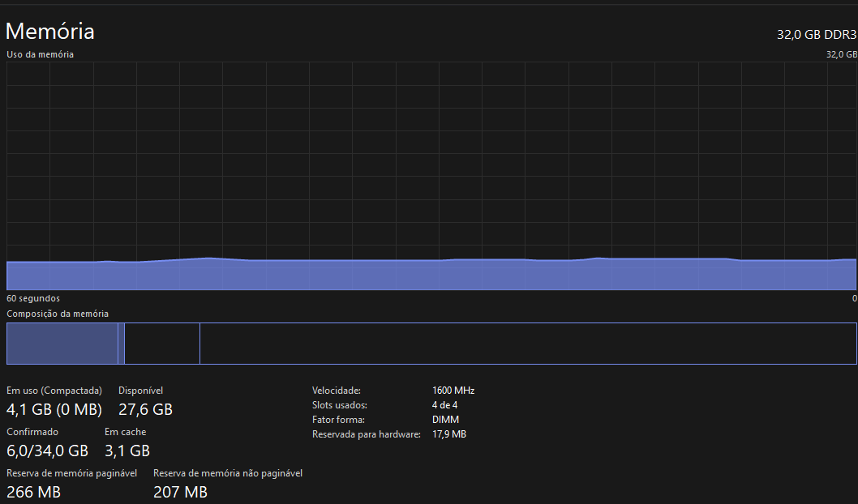Click Reserva de memória paginável label
Image resolution: width=858 pixels, height=504 pixels.
71,473
